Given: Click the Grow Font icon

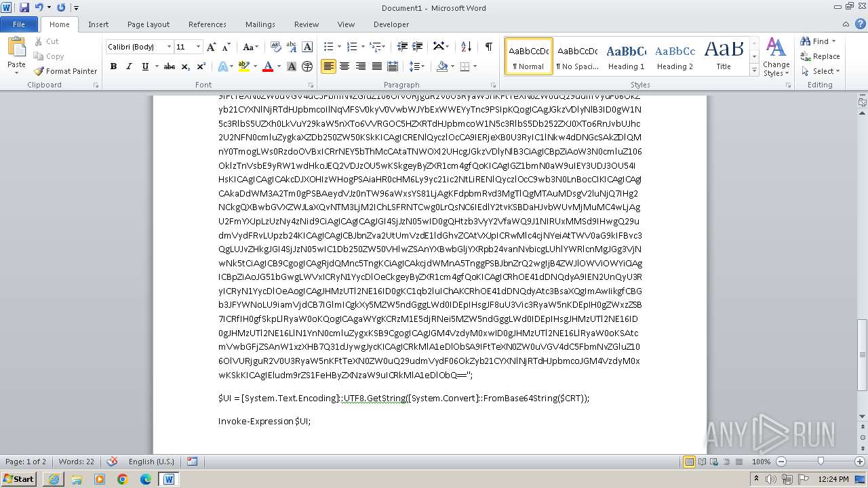Looking at the screenshot, I should pyautogui.click(x=212, y=47).
